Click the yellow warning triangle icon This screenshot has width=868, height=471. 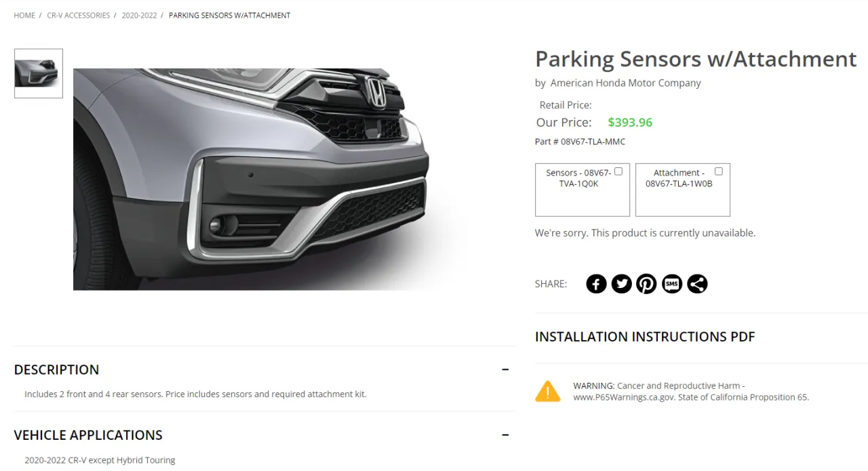point(548,391)
